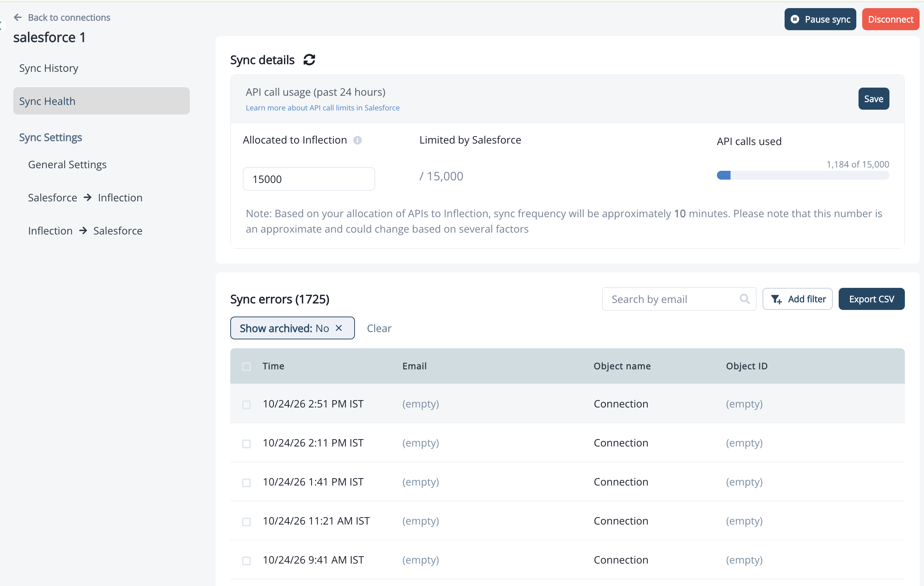
Task: Click the Object ID column header
Action: [x=747, y=366]
